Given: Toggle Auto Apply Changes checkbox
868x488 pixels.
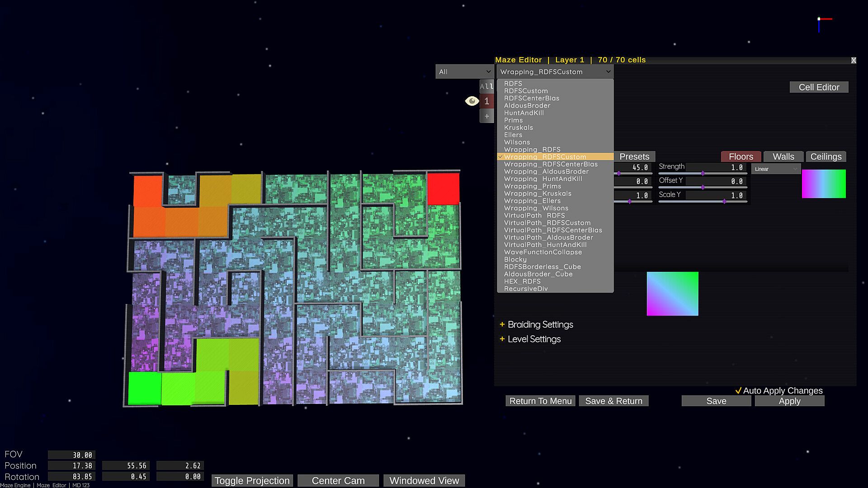Looking at the screenshot, I should (738, 391).
